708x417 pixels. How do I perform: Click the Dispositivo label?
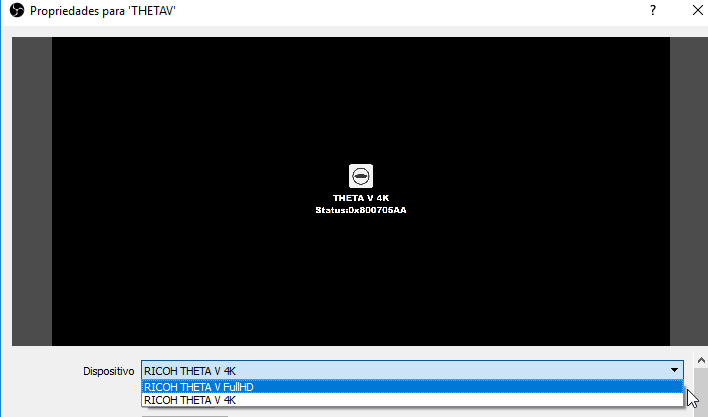click(108, 371)
